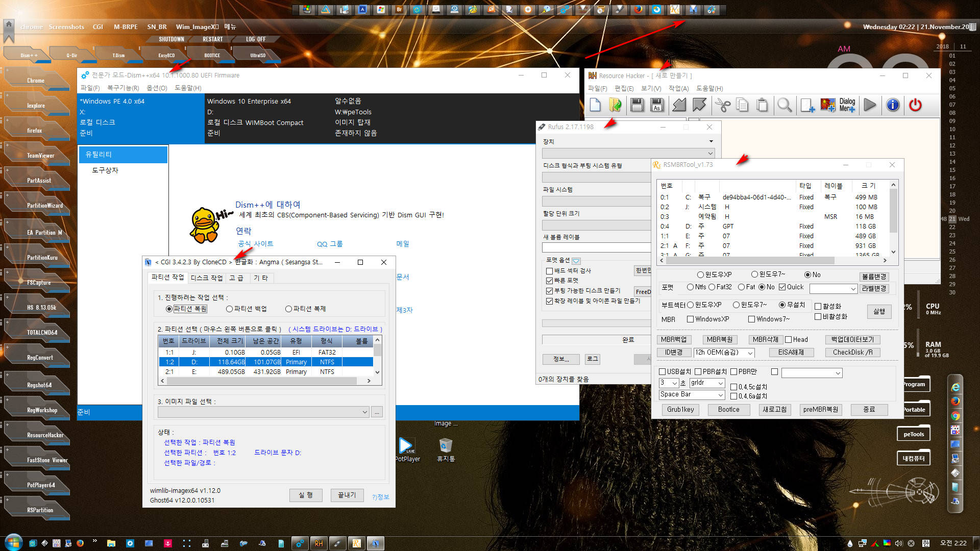Click Rufus progress bar area
The image size is (980, 551).
[596, 323]
